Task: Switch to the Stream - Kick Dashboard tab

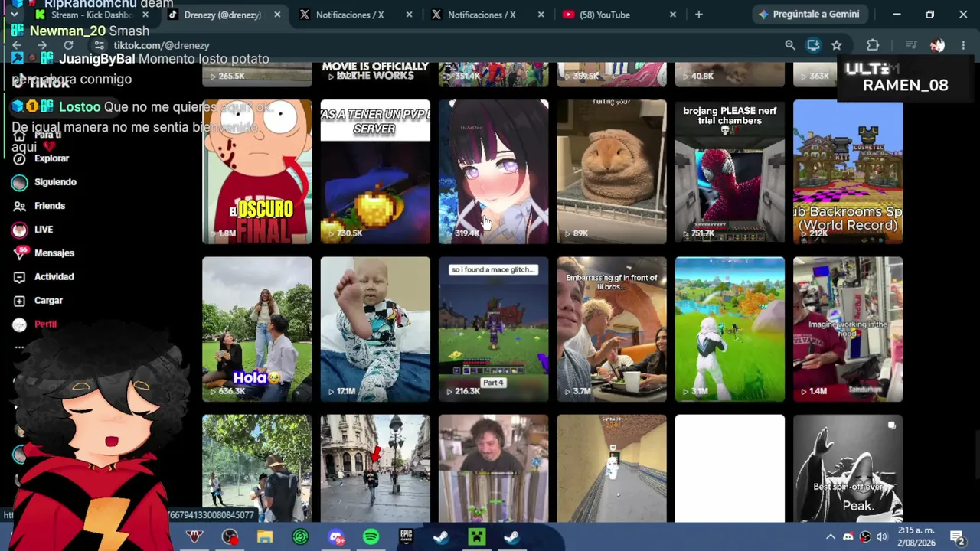Action: (92, 15)
